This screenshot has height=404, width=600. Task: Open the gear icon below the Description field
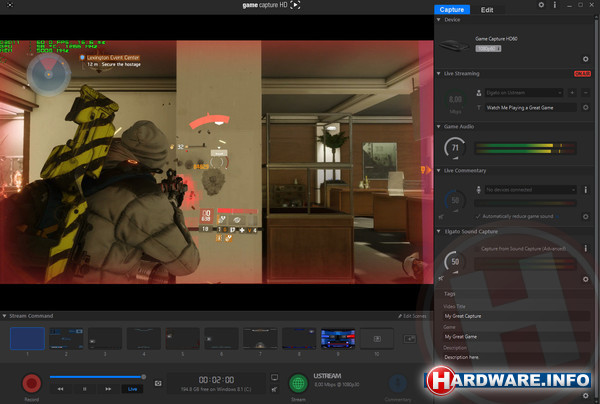[x=585, y=396]
